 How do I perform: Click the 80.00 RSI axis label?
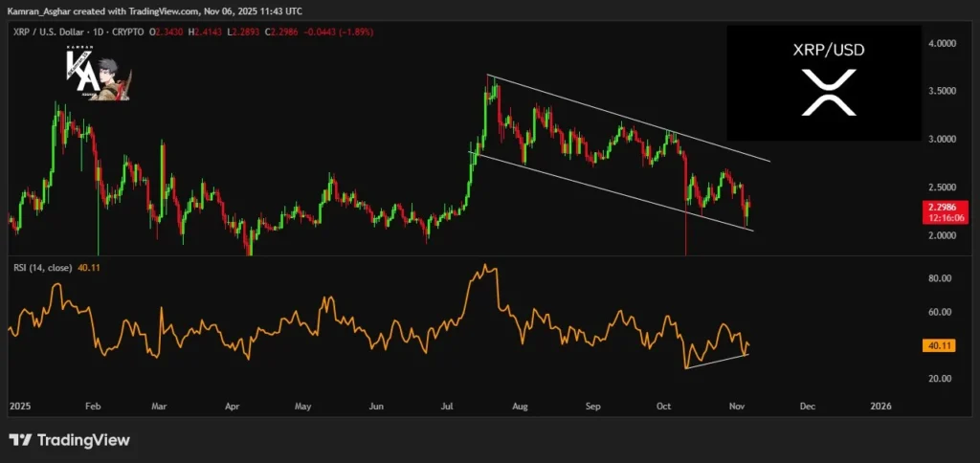point(940,278)
